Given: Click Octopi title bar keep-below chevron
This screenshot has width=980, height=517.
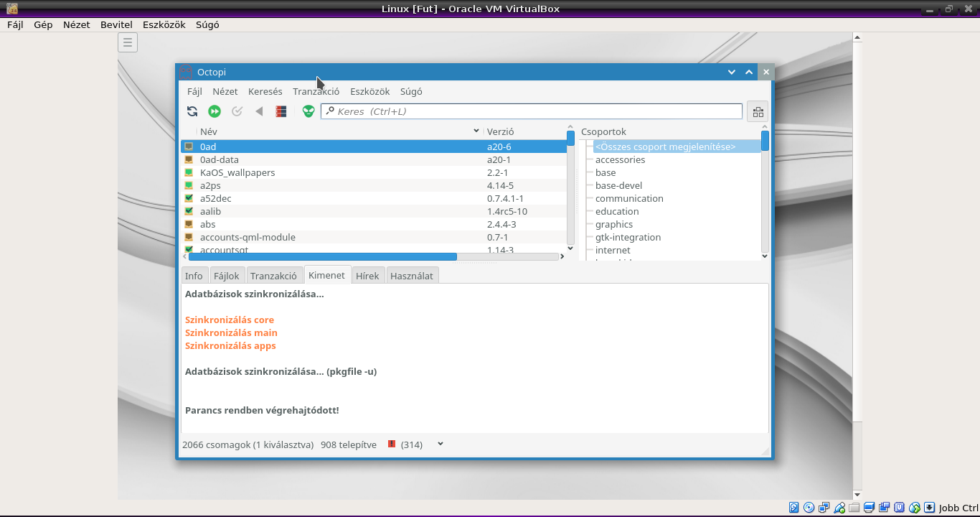Looking at the screenshot, I should click(732, 72).
